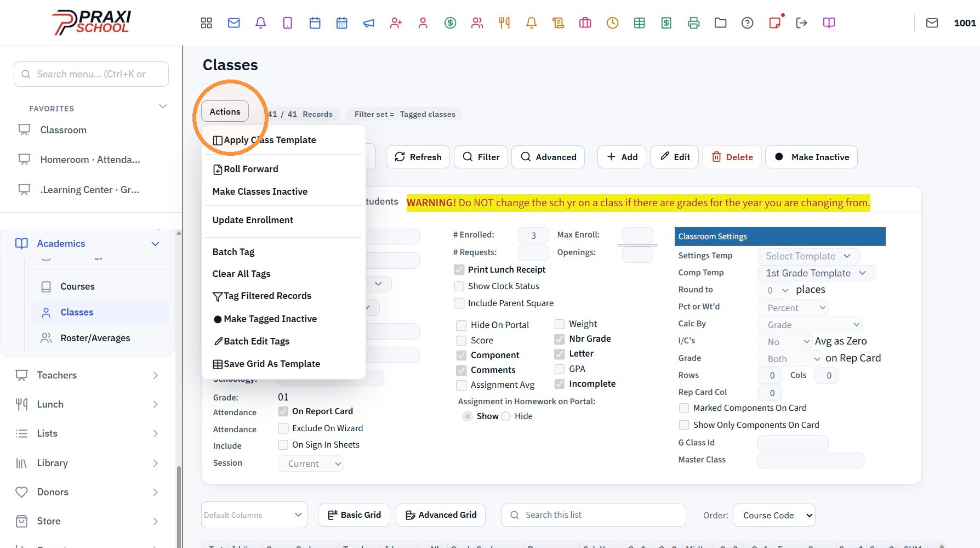The height and width of the screenshot is (548, 980).
Task: Click the purple bell notifications icon
Action: (x=261, y=23)
